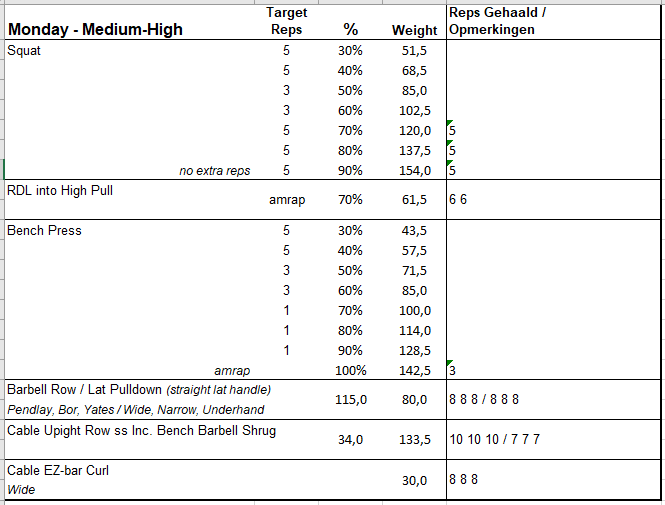Select the bench weight cell showing 142,5
This screenshot has width=665, height=505.
(411, 370)
